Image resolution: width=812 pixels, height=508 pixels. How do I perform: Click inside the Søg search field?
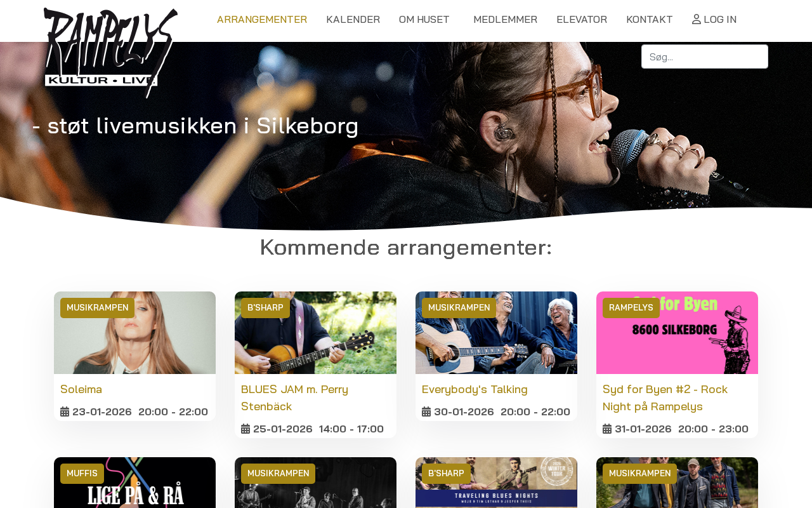705,57
